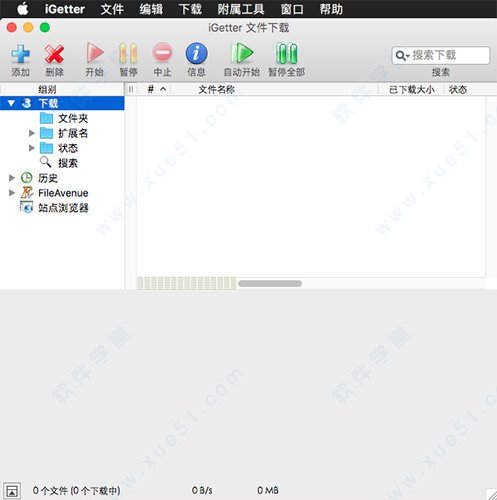Click the Auto Start (自动开始) green icon
This screenshot has width=497, height=500.
coord(242,53)
